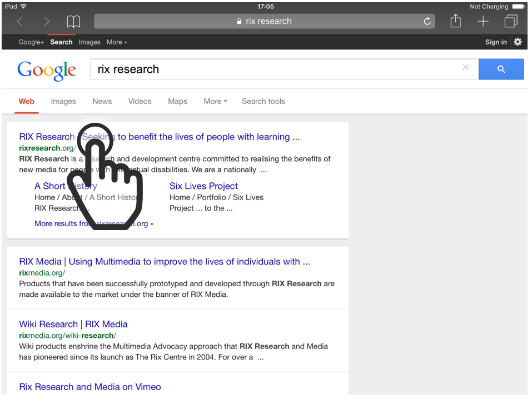Select Search in black top bar
The image size is (532, 399).
(x=61, y=42)
